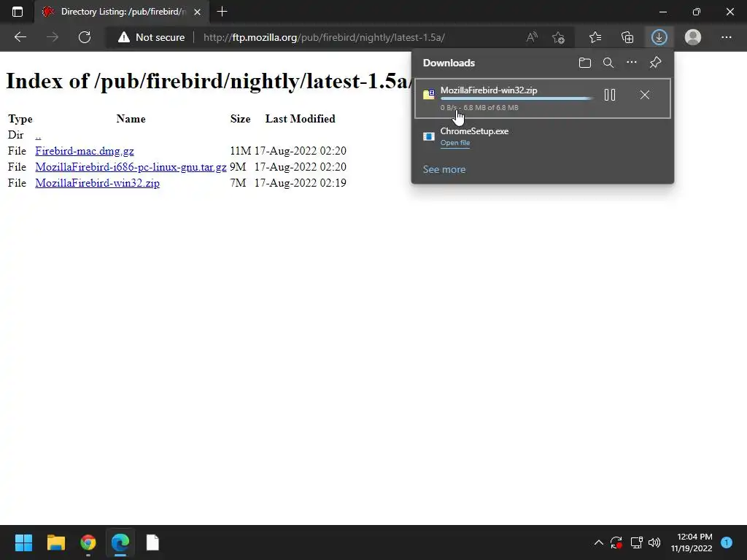
Task: Open the Windows Start menu
Action: pyautogui.click(x=23, y=542)
